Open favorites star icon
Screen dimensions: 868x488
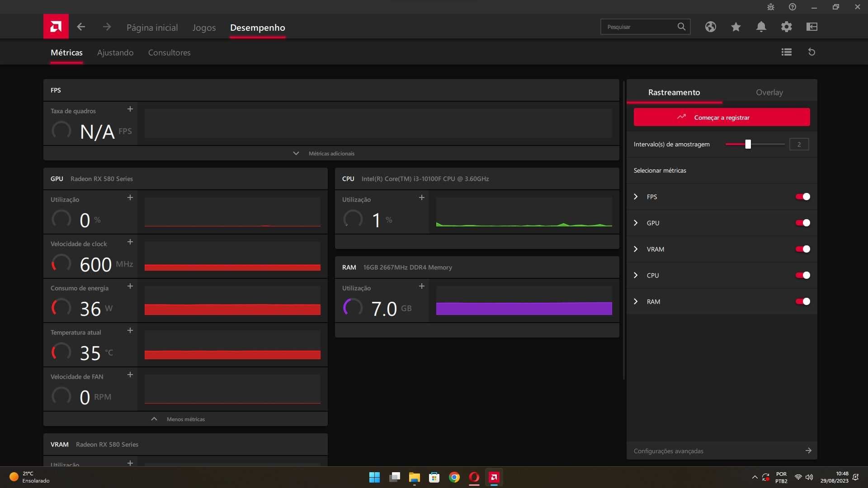pyautogui.click(x=736, y=27)
